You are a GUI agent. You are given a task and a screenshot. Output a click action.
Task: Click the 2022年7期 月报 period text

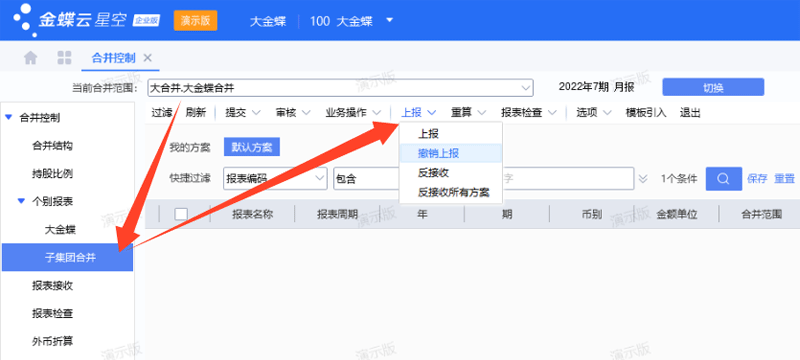596,87
